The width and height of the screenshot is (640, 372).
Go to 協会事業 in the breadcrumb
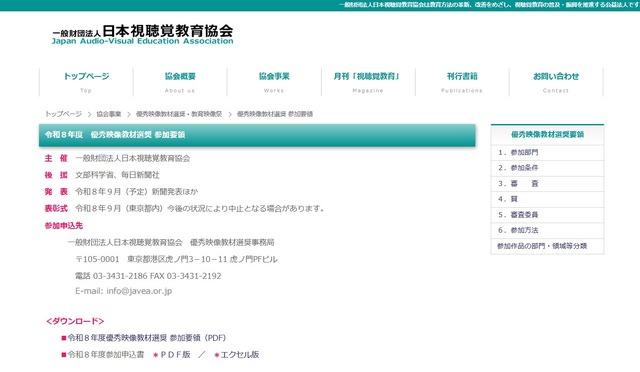(x=109, y=114)
